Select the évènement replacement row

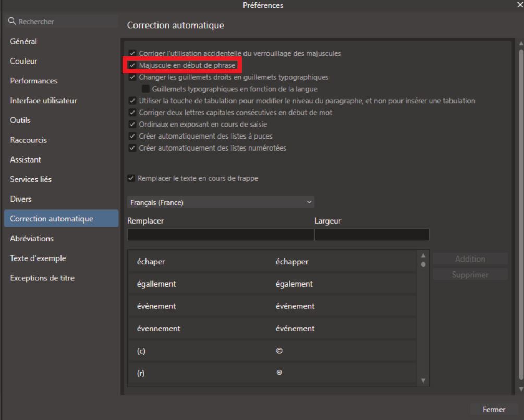tap(272, 306)
